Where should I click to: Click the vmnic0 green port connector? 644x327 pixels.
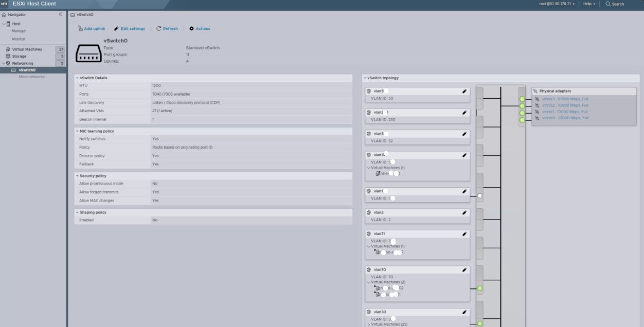[522, 120]
